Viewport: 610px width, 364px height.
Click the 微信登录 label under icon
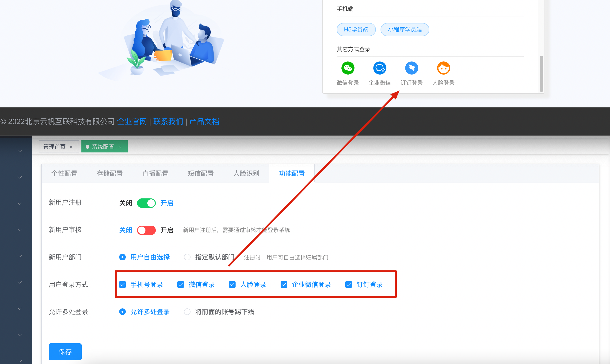point(348,83)
